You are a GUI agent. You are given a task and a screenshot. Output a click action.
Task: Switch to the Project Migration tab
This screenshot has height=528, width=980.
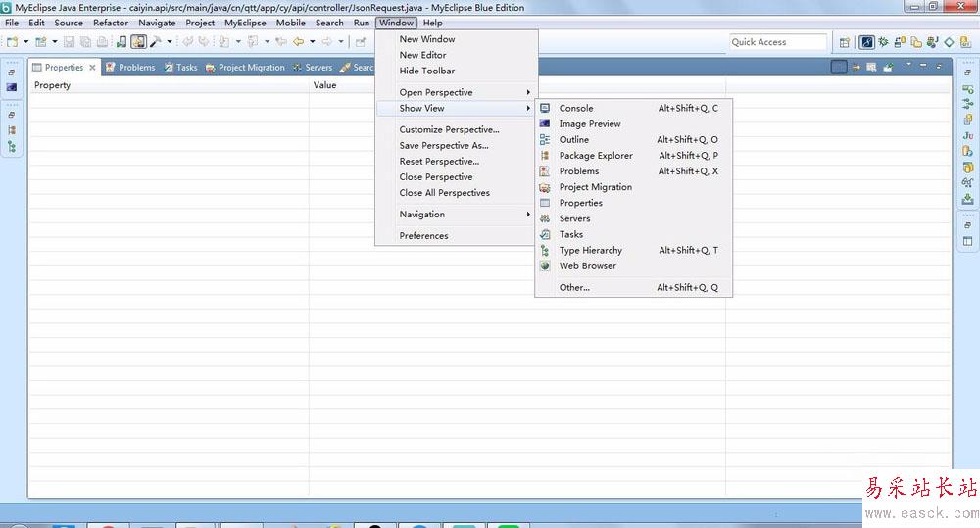[x=245, y=68]
